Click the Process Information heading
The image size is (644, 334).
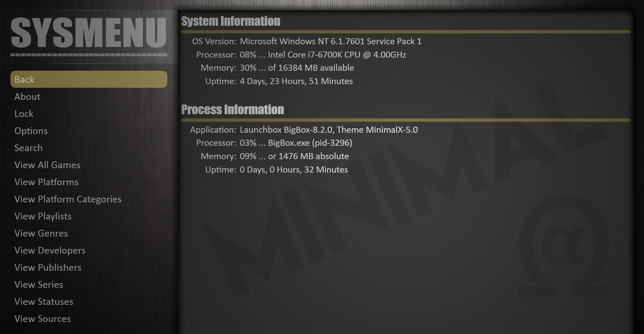tap(232, 110)
